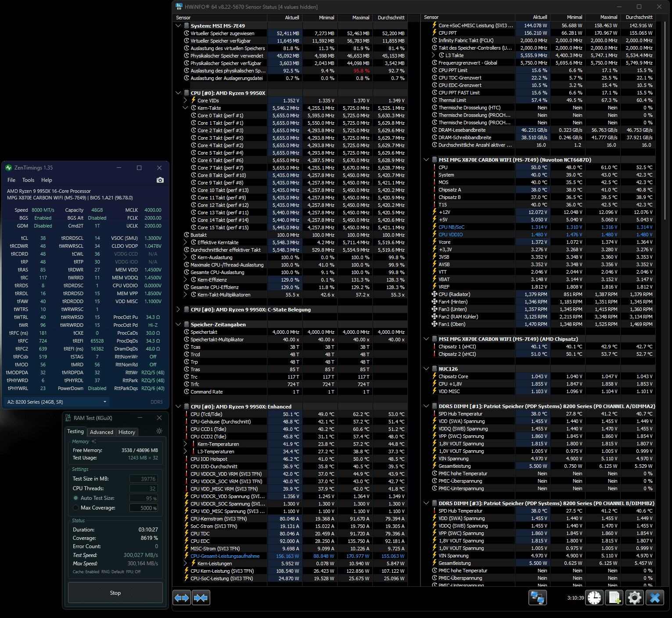Collapse the Kern-Takte tree

(185, 108)
